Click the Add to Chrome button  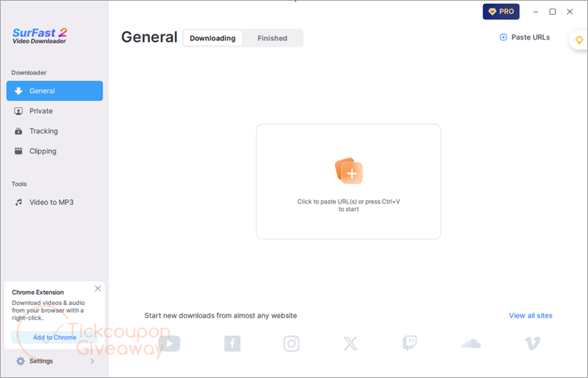[54, 338]
